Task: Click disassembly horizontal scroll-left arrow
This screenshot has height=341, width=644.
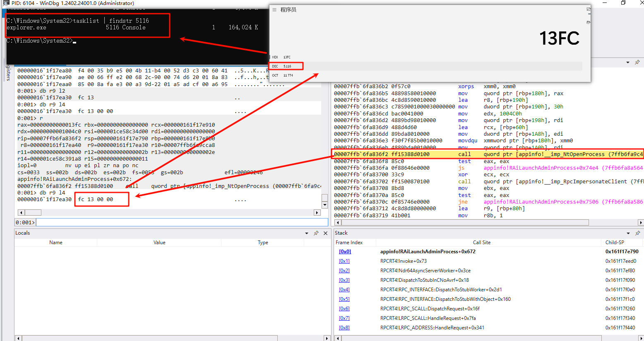Action: coord(338,223)
